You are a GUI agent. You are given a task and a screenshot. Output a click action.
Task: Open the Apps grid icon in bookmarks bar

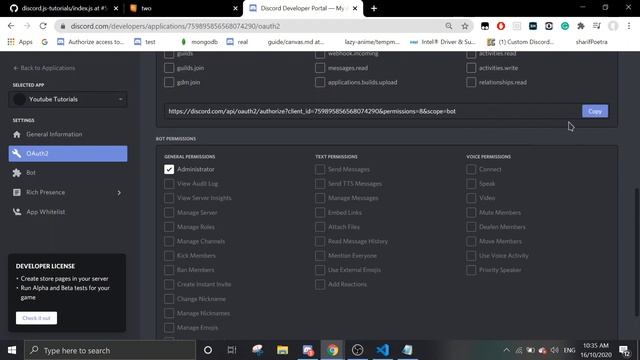(x=11, y=42)
